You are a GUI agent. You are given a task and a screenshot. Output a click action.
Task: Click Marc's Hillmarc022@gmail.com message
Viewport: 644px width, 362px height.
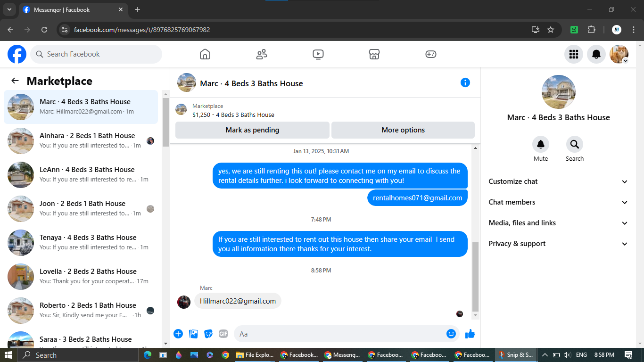pyautogui.click(x=238, y=301)
